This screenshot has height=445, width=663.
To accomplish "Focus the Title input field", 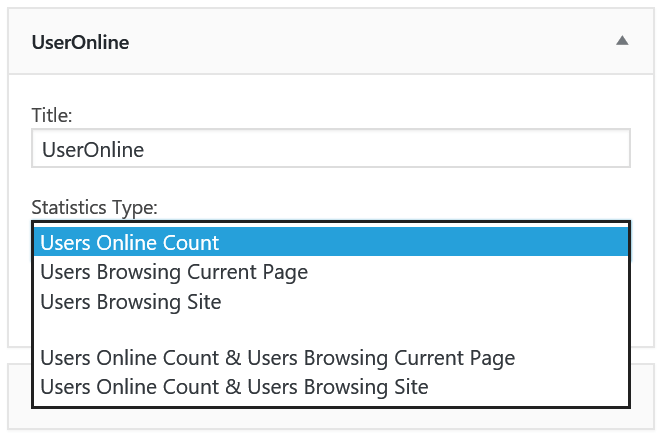I will coord(331,148).
